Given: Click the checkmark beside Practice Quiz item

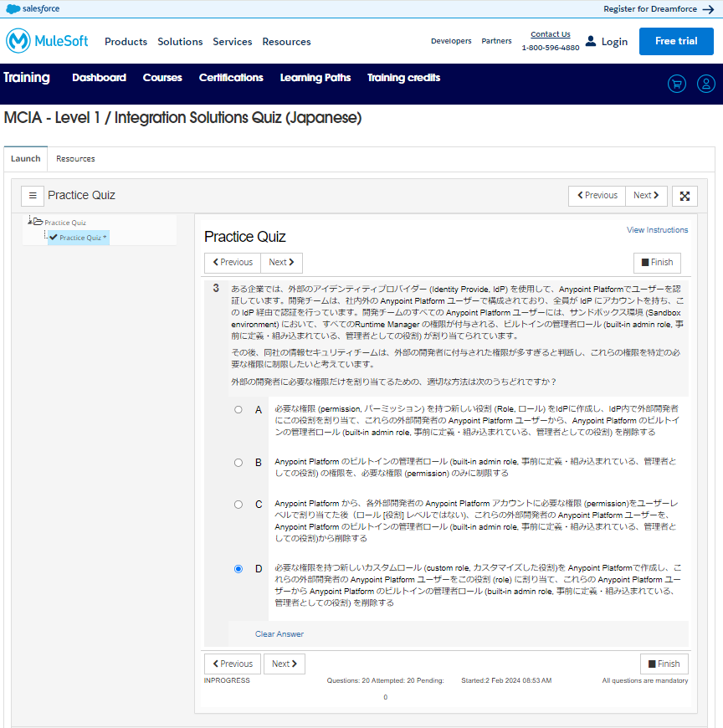Looking at the screenshot, I should tap(54, 238).
